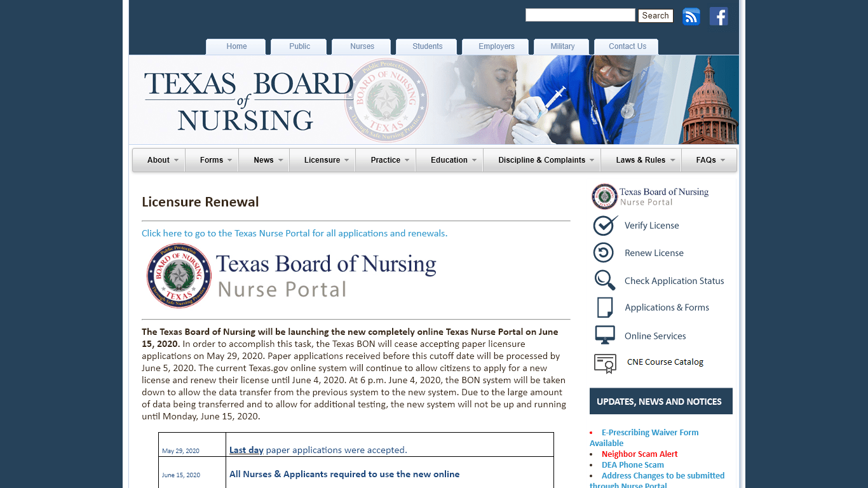Click the May 29, 2020 table cell
The height and width of the screenshot is (488, 868).
(192, 445)
